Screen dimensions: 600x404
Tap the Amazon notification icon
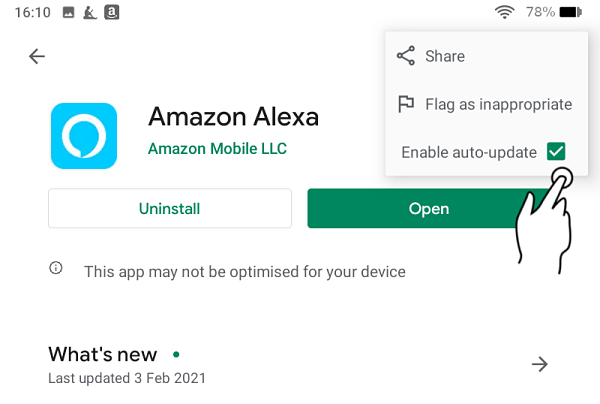[x=112, y=12]
